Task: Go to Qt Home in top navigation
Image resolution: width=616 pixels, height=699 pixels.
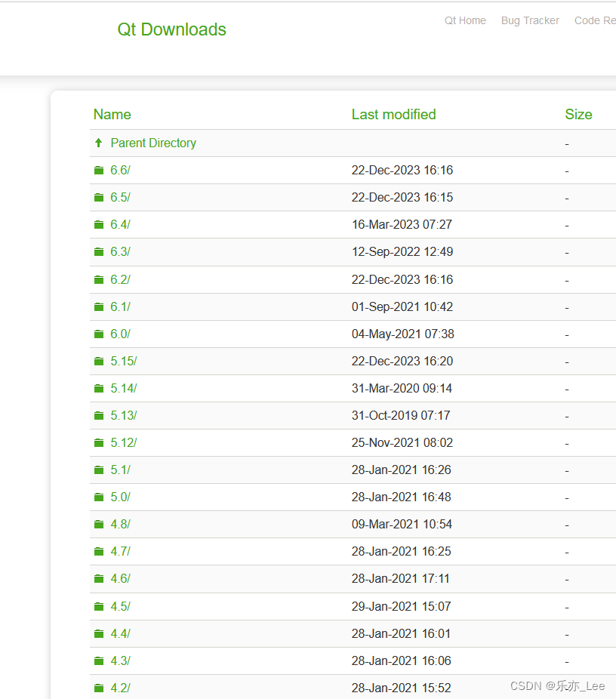Action: pos(465,21)
